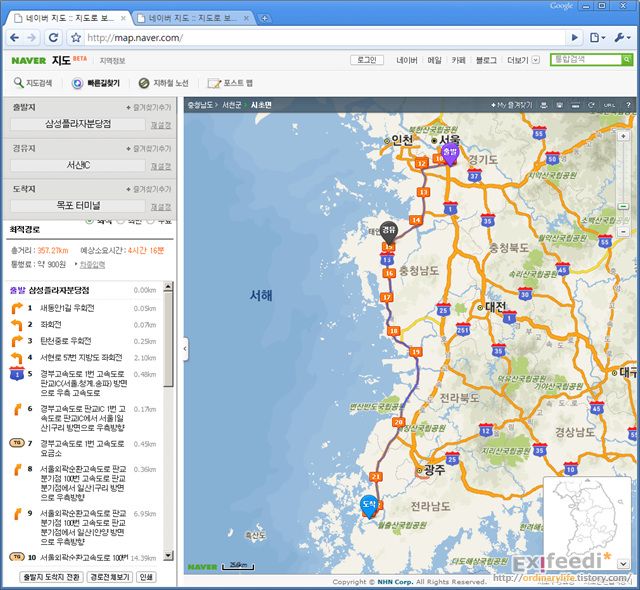Click 즐겨찾기추가 in the 출발지 section
Image resolution: width=640 pixels, height=590 pixels.
(x=149, y=107)
